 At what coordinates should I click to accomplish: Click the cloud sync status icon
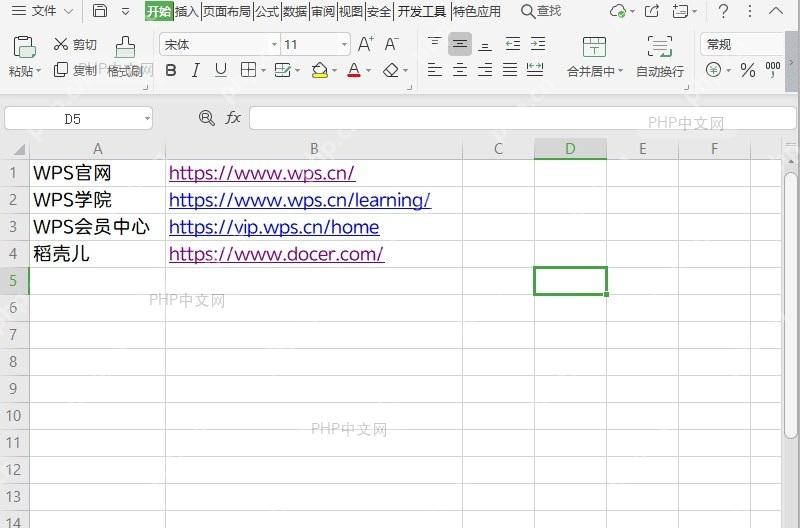[618, 11]
